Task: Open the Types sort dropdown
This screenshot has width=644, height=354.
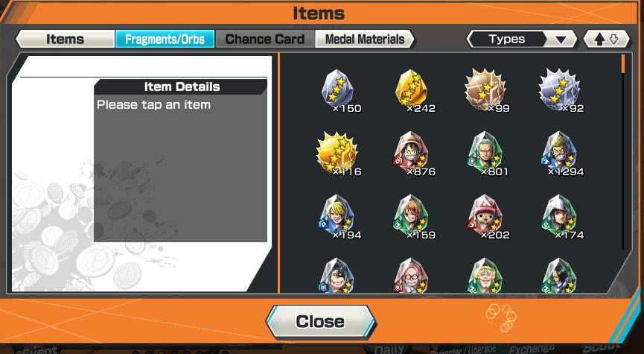Action: point(522,39)
